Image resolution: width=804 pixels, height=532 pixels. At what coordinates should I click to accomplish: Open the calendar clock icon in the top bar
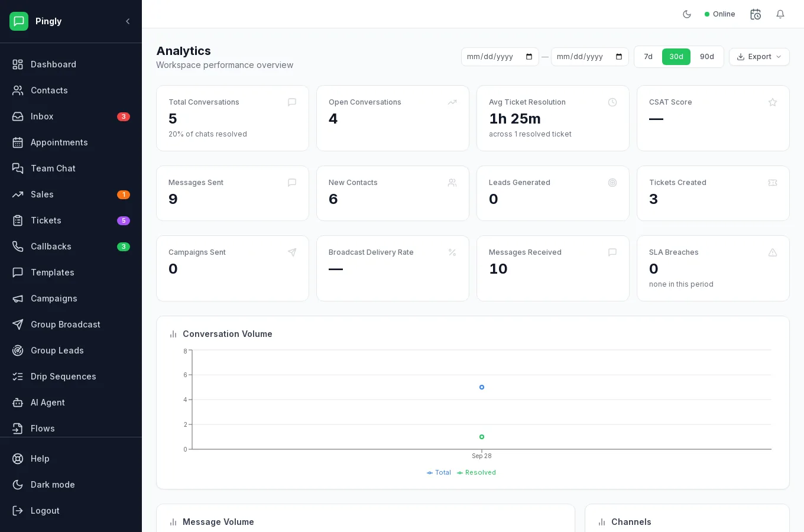pos(756,14)
